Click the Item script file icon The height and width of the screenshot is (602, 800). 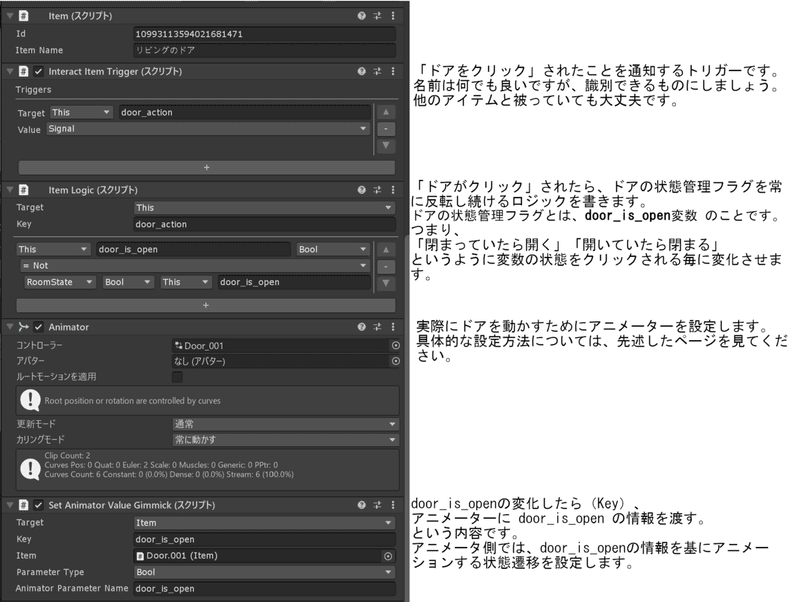(x=23, y=16)
